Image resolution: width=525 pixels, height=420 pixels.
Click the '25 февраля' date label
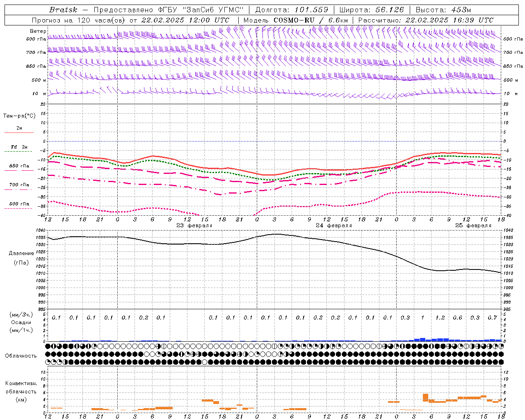tap(473, 226)
